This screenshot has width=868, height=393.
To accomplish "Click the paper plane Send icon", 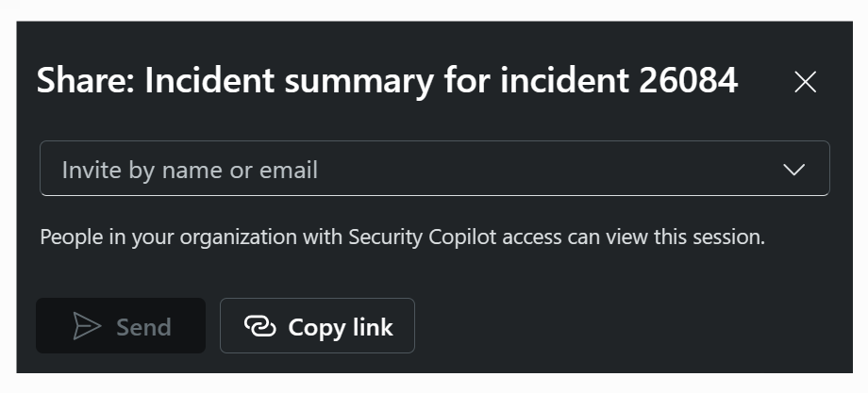I will tap(87, 326).
